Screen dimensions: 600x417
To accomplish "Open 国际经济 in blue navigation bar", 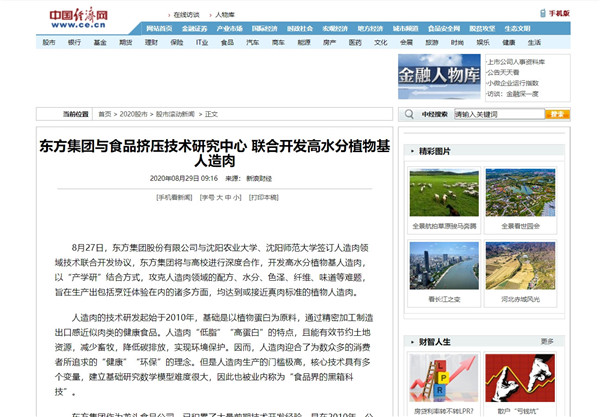I will point(264,29).
